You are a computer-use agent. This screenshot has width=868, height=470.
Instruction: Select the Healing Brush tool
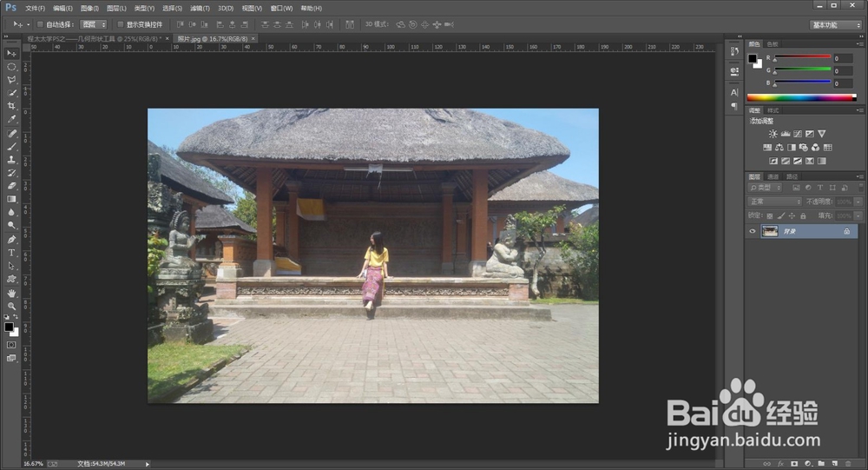[11, 134]
